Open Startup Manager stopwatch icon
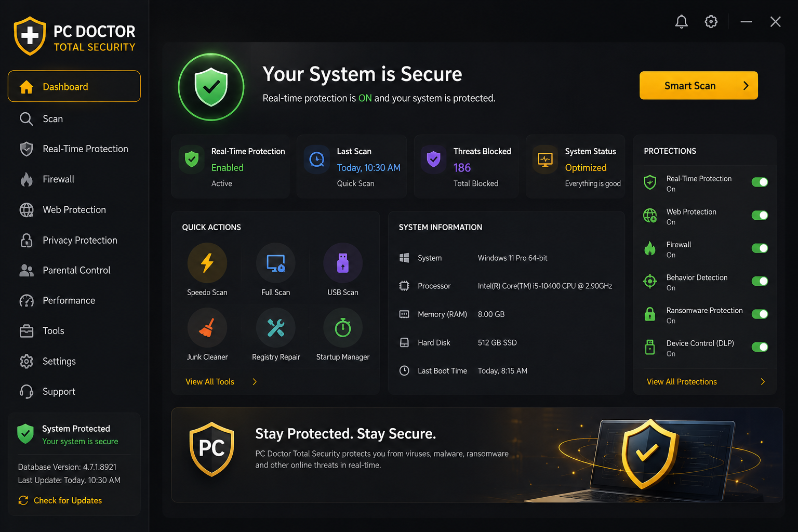 (343, 327)
